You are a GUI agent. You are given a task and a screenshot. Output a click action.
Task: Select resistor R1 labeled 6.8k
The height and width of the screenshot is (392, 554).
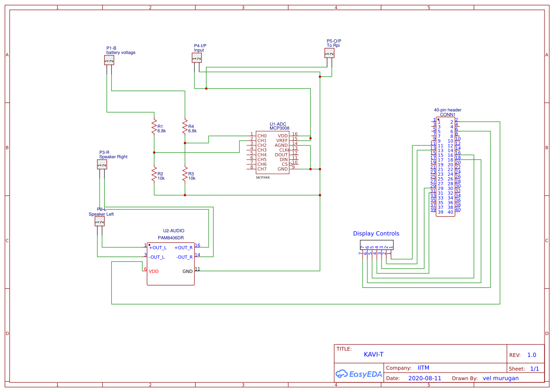(154, 127)
